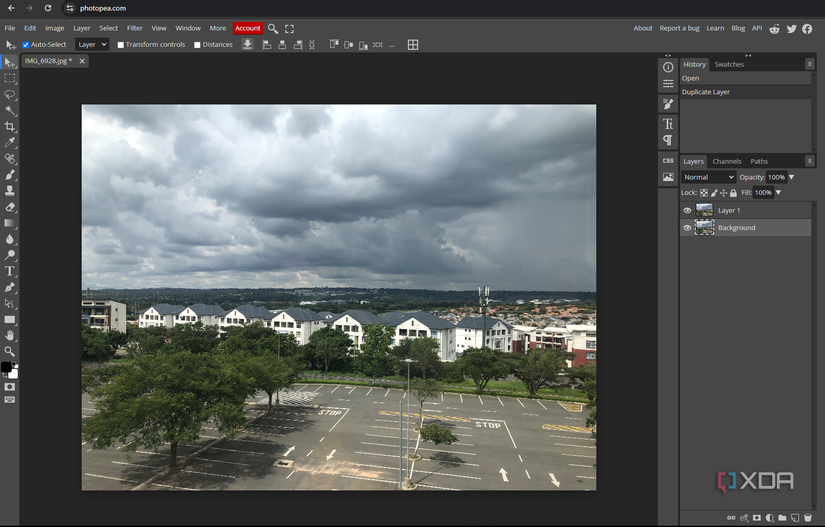Hide Layer 1 using its eye icon
The image size is (825, 527).
click(687, 210)
